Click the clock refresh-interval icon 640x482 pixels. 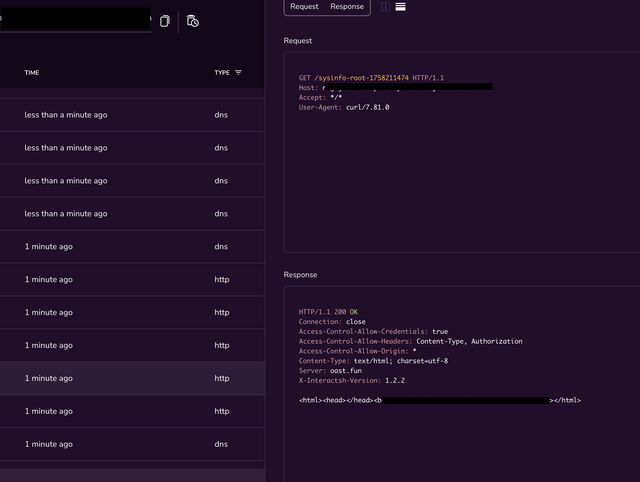(192, 21)
